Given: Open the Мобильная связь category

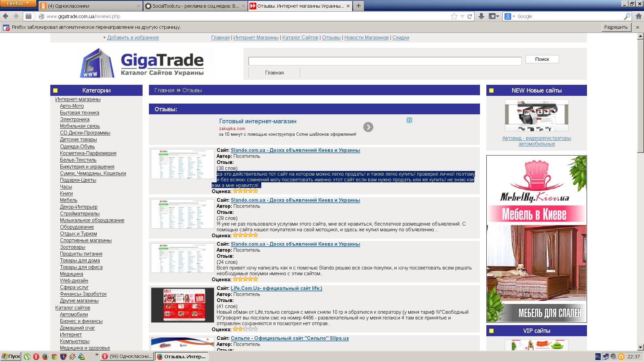Looking at the screenshot, I should tap(80, 126).
